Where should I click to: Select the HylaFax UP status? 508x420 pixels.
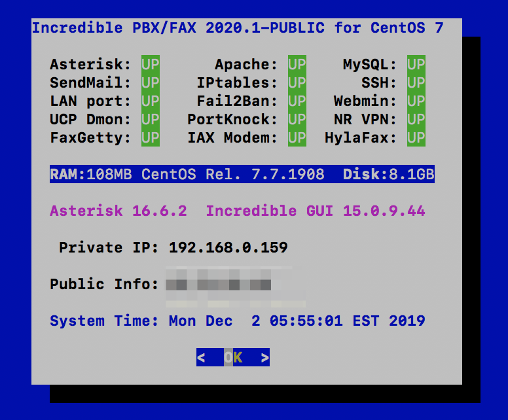point(416,137)
